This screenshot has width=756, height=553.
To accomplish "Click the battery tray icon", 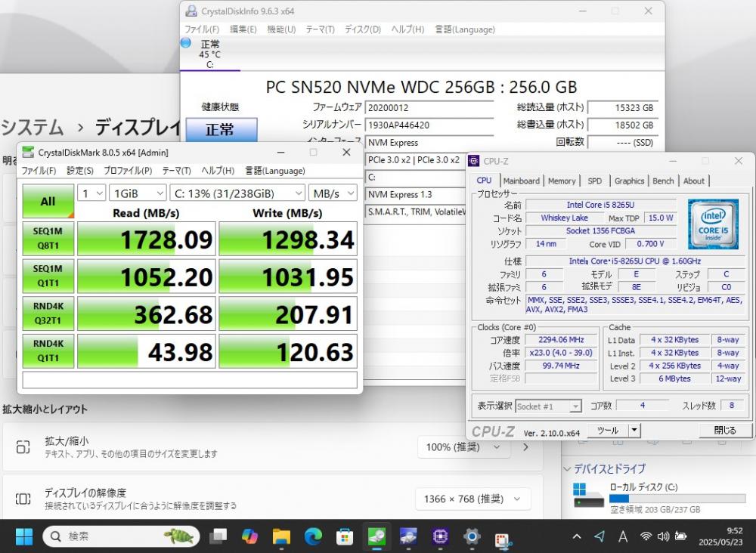I will point(680,536).
